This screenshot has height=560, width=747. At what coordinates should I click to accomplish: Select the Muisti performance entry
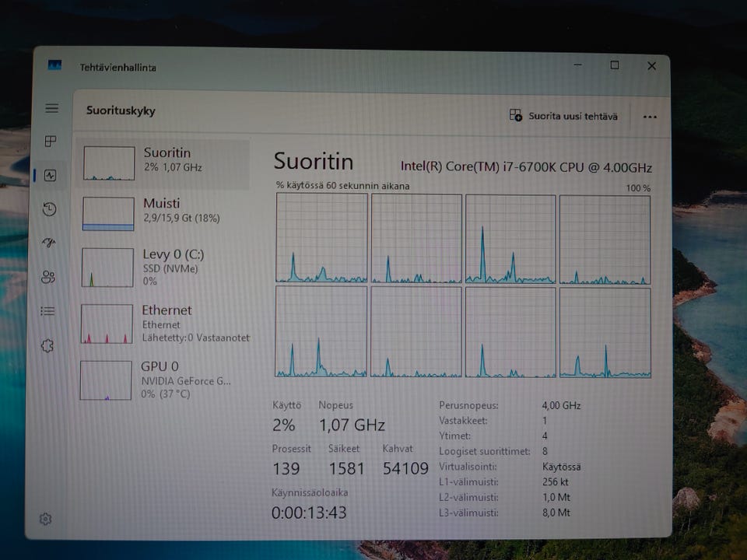162,214
